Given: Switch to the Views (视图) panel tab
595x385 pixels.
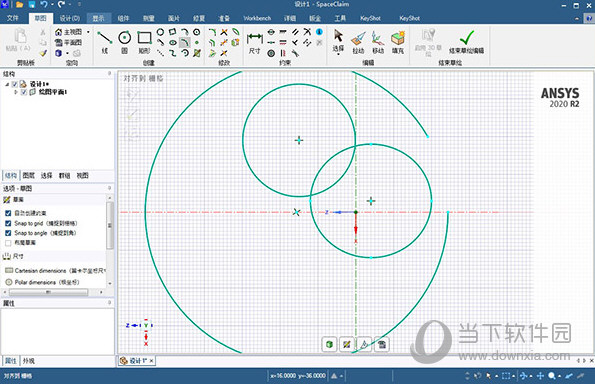Looking at the screenshot, I should pos(82,175).
